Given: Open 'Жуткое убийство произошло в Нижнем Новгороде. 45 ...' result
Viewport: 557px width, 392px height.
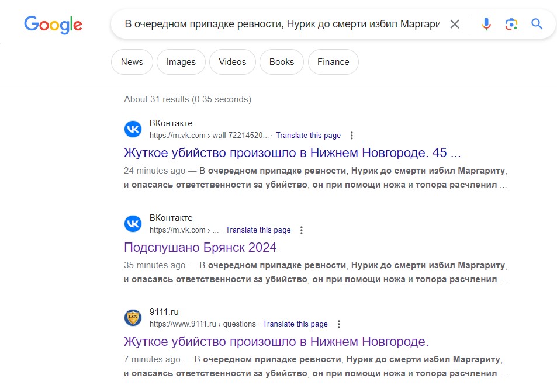Looking at the screenshot, I should click(292, 152).
